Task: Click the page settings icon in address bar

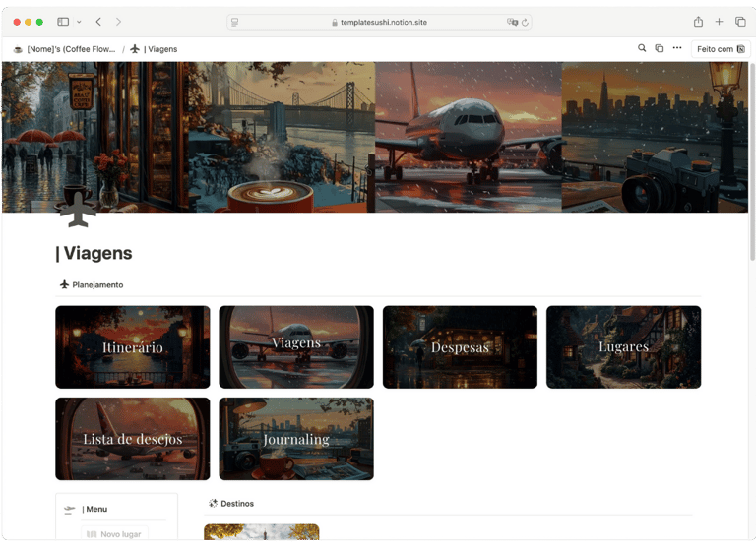Action: tap(235, 23)
